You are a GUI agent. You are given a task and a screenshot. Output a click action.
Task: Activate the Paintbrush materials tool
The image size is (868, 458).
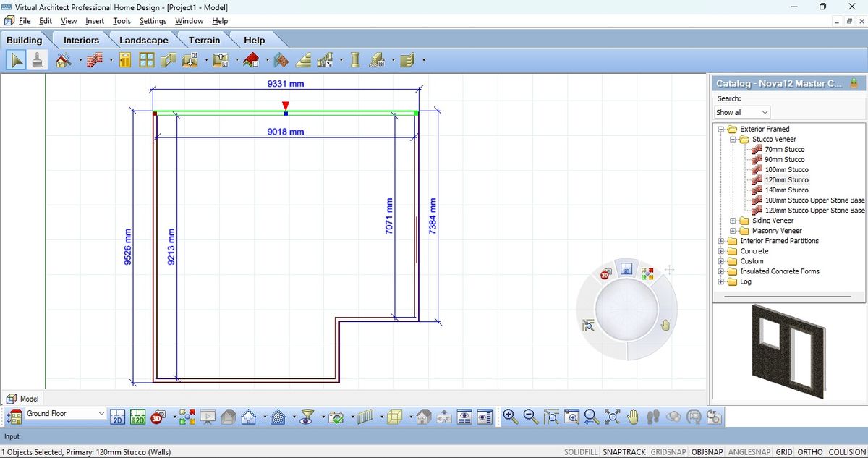tap(36, 60)
